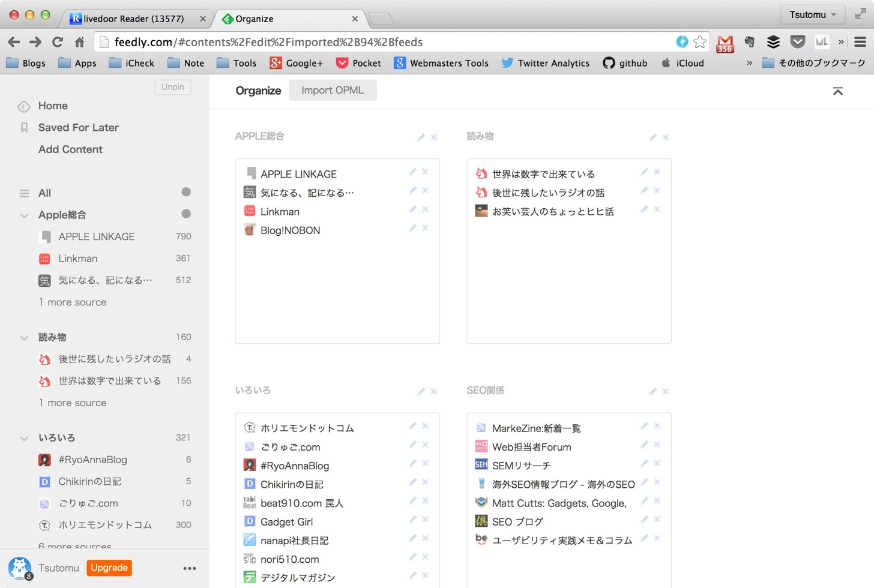Viewport: 874px width, 588px height.
Task: Select the Organize heading tab
Action: point(258,91)
